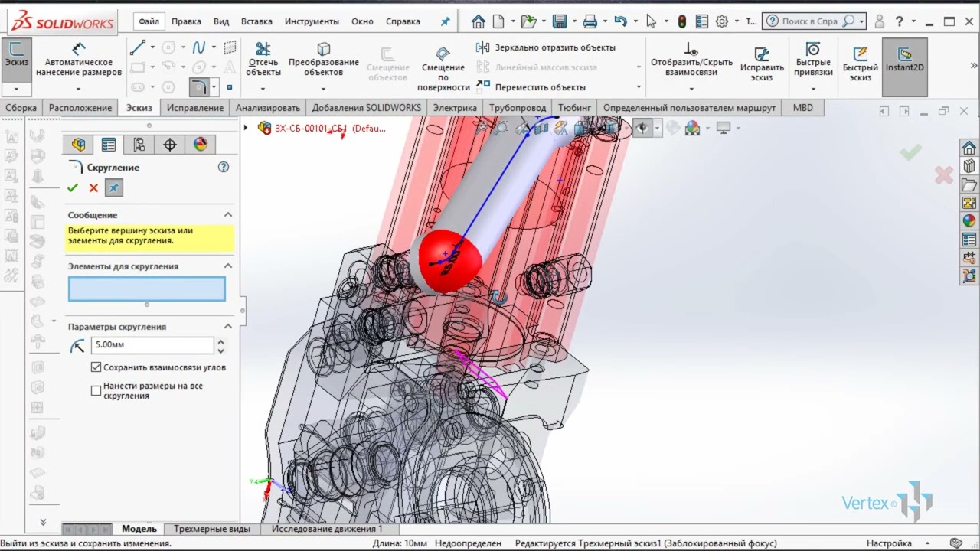Click Смещение по поверхности offset tool
Viewport: 980px width, 551px height.
(443, 69)
